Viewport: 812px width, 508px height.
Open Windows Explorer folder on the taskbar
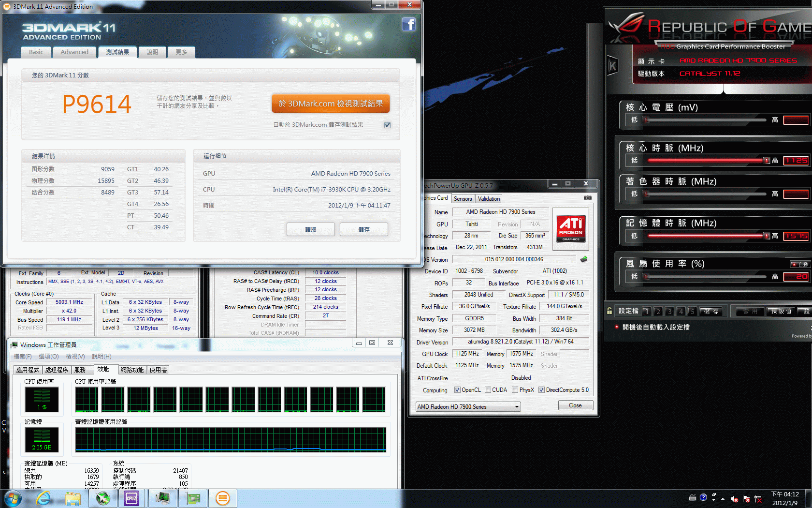click(x=73, y=498)
